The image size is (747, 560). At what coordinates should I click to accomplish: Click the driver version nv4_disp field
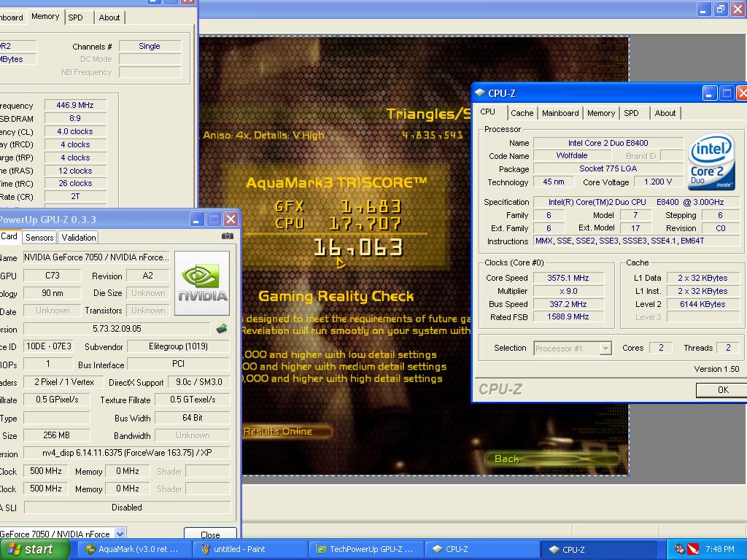[127, 453]
